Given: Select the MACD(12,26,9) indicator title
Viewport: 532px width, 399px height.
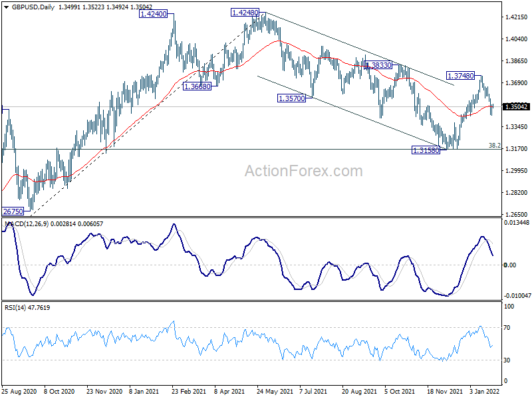Looking at the screenshot, I should click(27, 224).
